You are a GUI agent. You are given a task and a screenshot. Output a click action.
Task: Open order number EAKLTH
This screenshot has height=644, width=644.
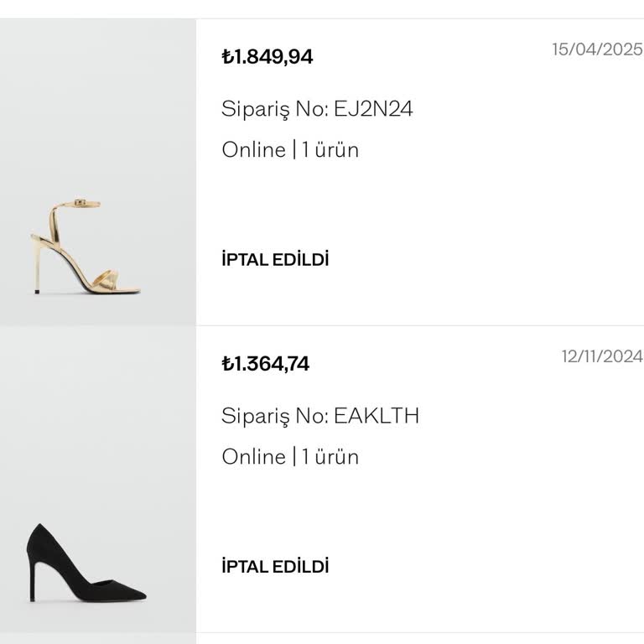pyautogui.click(x=377, y=416)
